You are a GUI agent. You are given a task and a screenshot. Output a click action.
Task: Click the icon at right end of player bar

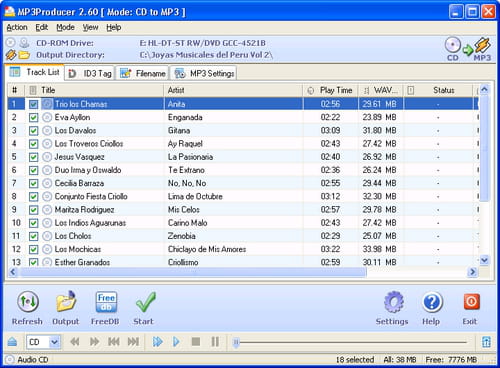(x=486, y=342)
